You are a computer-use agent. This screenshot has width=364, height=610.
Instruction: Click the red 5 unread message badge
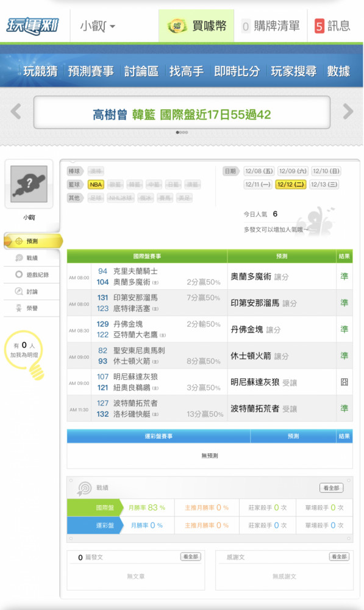pyautogui.click(x=319, y=26)
